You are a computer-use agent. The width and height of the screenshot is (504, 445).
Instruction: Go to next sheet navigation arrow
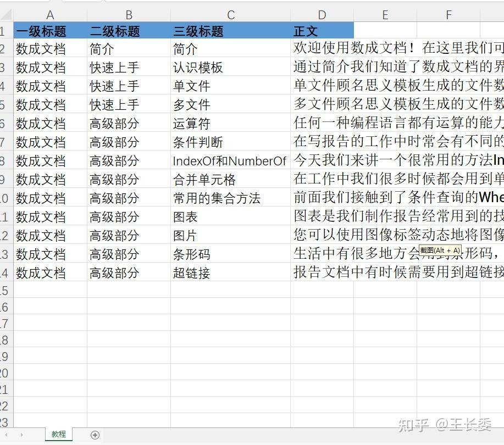click(x=21, y=435)
